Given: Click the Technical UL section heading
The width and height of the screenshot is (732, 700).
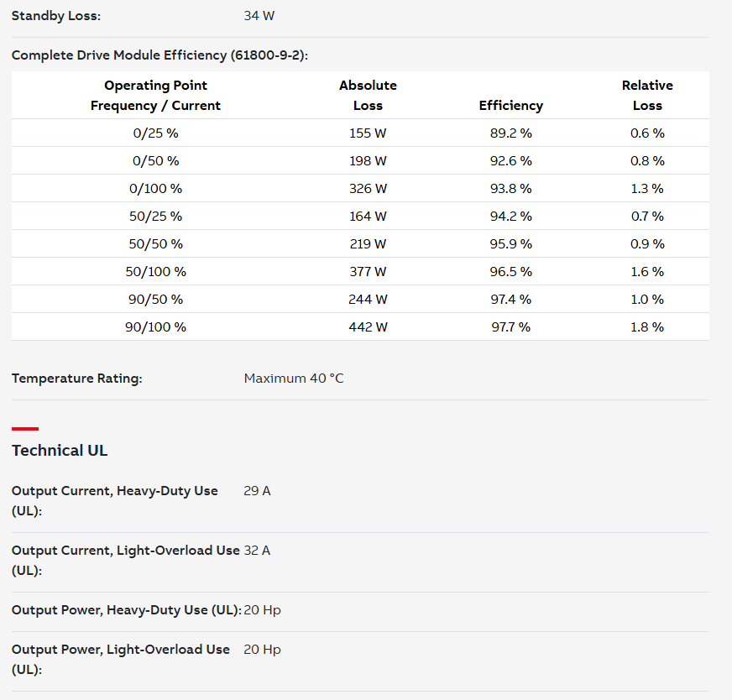Looking at the screenshot, I should click(x=60, y=451).
